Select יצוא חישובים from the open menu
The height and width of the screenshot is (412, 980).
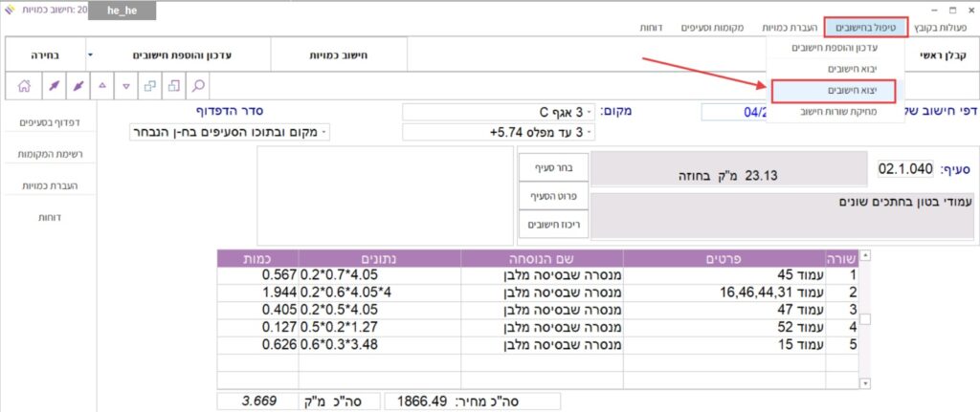click(832, 90)
